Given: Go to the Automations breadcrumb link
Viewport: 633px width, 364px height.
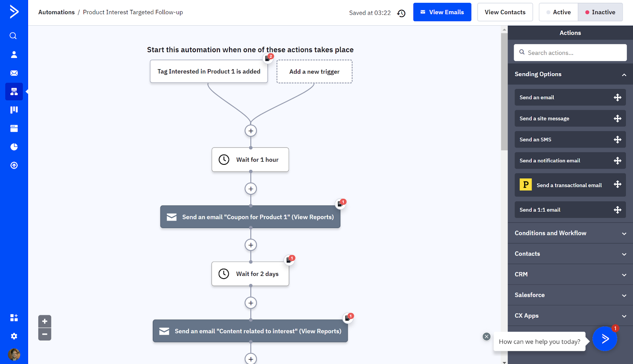Looking at the screenshot, I should pyautogui.click(x=57, y=12).
